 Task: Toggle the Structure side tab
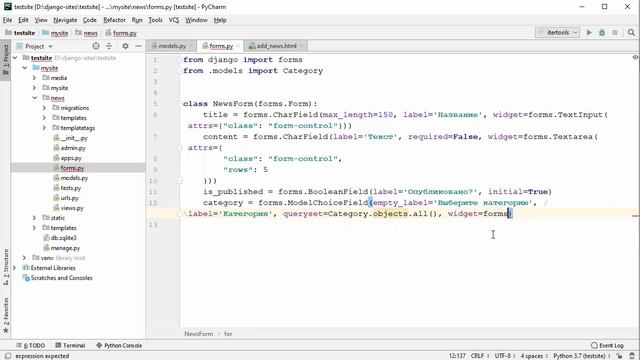(6, 267)
